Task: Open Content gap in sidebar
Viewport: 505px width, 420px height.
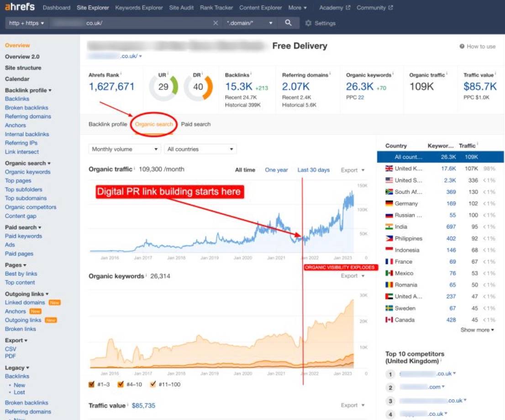Action: click(21, 216)
